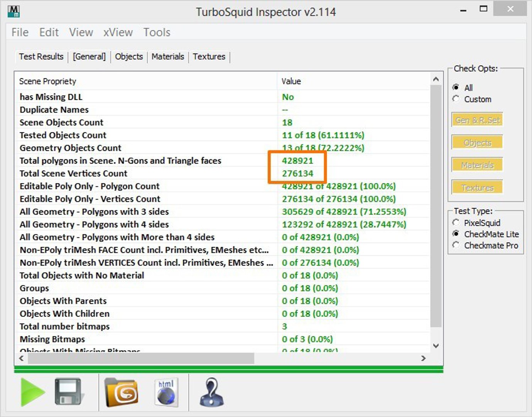Click the yellow Objects button

(477, 142)
